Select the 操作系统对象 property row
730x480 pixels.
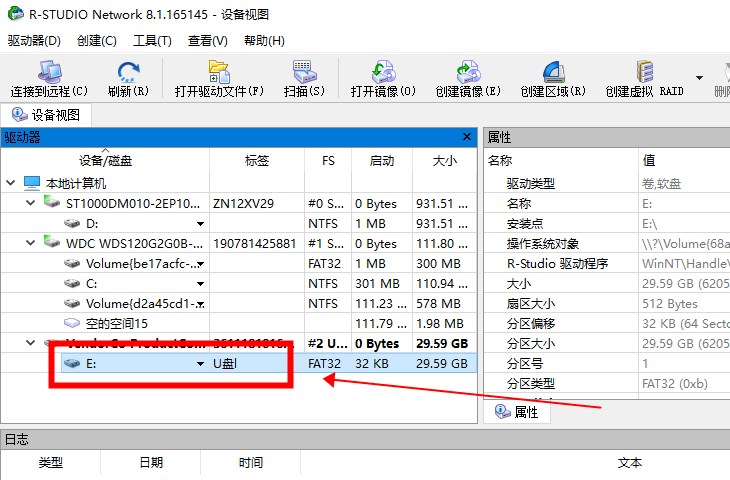point(607,243)
